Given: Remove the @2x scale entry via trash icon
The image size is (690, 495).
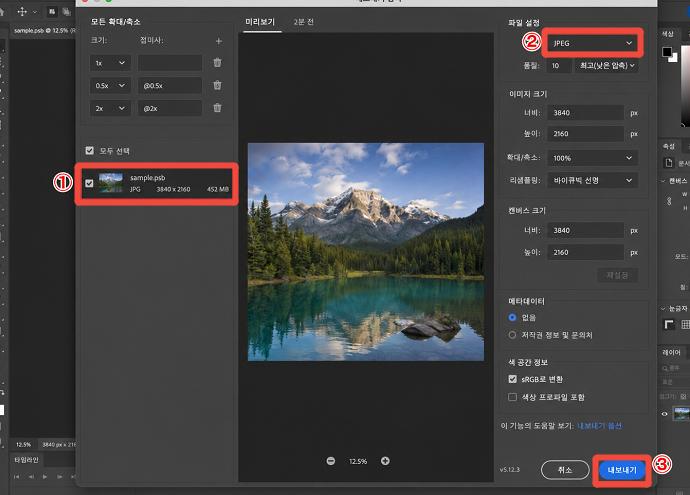Looking at the screenshot, I should 217,108.
